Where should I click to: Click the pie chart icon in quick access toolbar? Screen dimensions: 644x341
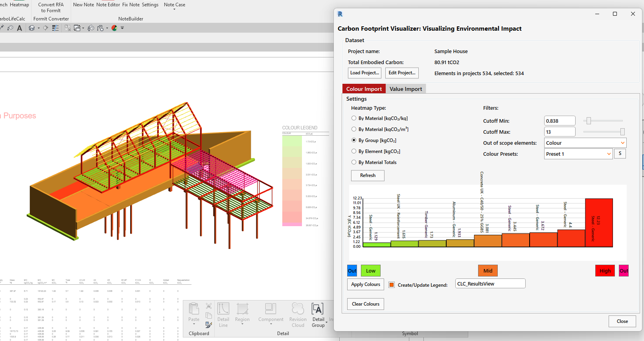click(114, 28)
